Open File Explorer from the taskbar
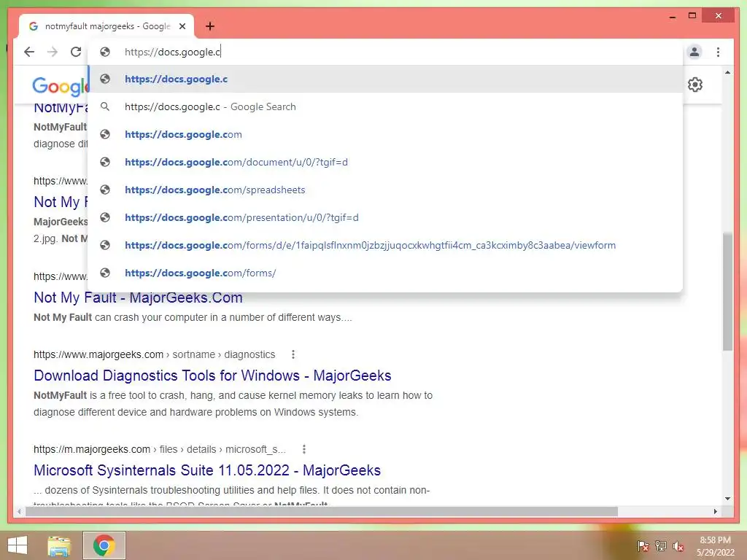Image resolution: width=747 pixels, height=560 pixels. [59, 545]
